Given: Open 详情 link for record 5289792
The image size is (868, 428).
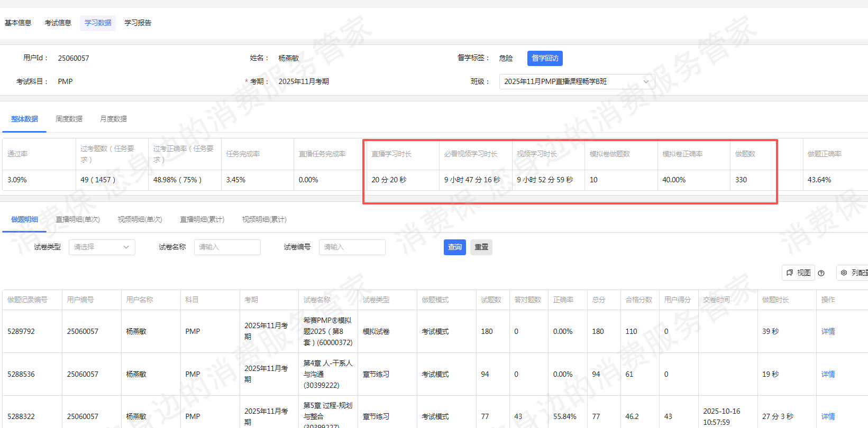Looking at the screenshot, I should click(828, 331).
